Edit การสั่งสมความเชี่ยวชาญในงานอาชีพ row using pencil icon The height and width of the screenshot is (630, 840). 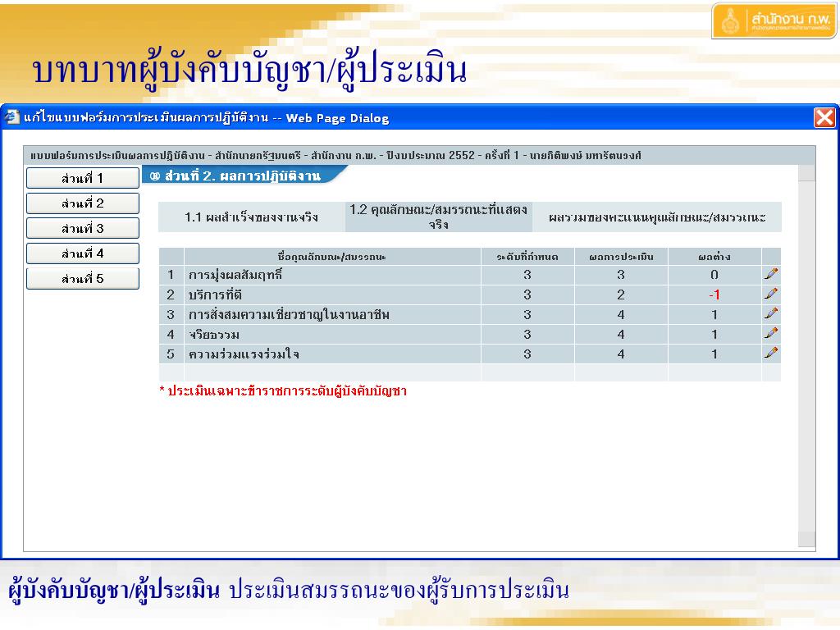(x=771, y=313)
